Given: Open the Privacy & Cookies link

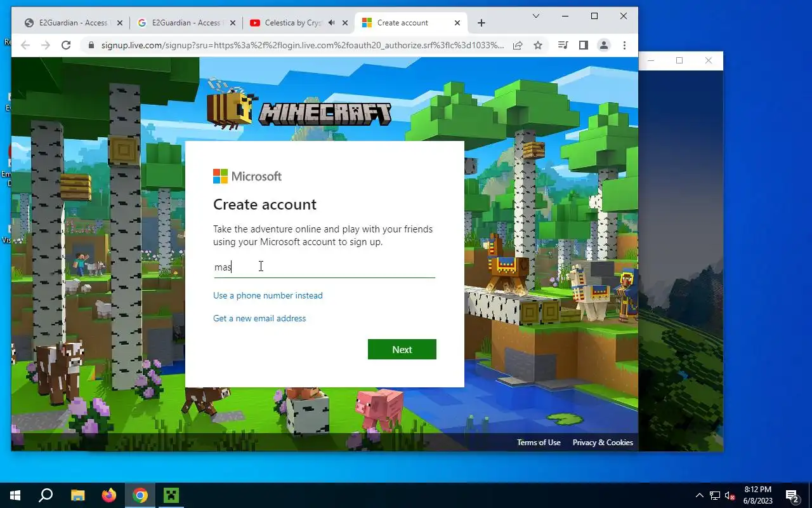Looking at the screenshot, I should pyautogui.click(x=603, y=443).
